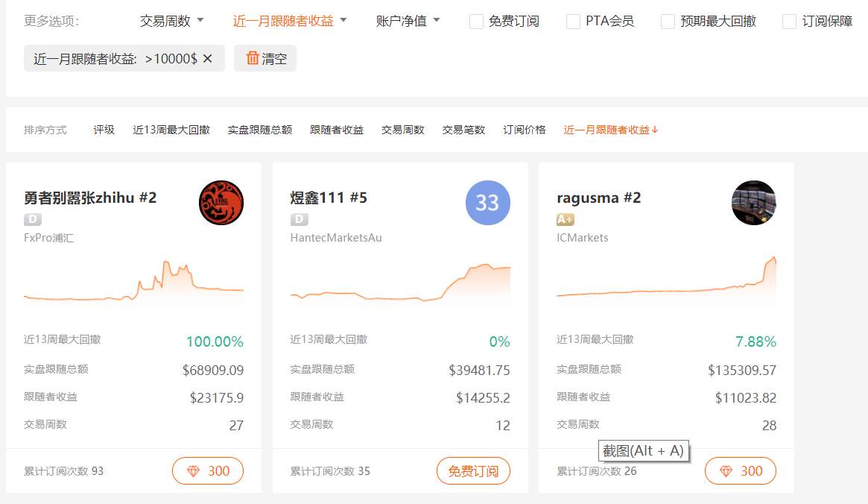Click the profit chart of 勇者别嚣张zhihu
Image resolution: width=868 pixels, height=504 pixels.
point(133,283)
